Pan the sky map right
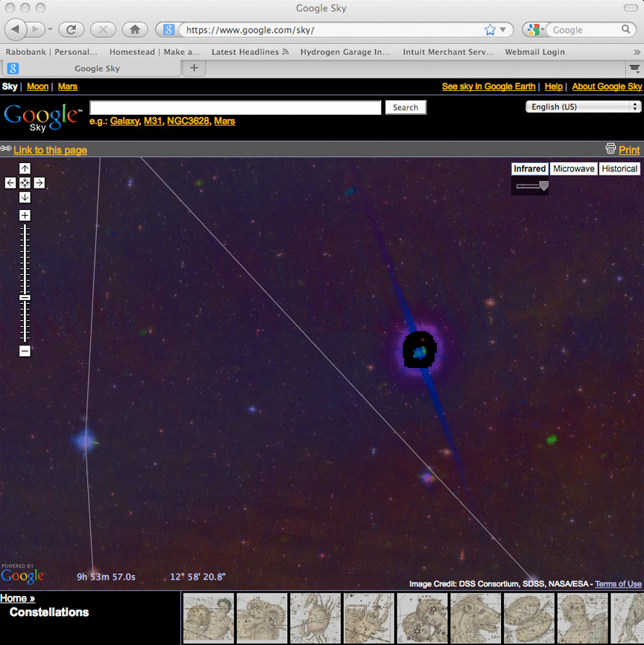644x645 pixels. tap(39, 182)
